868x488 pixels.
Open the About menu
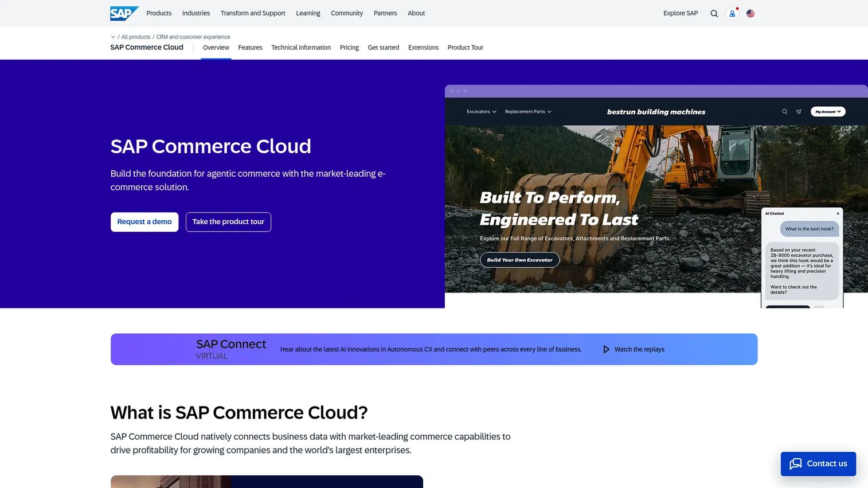tap(416, 13)
